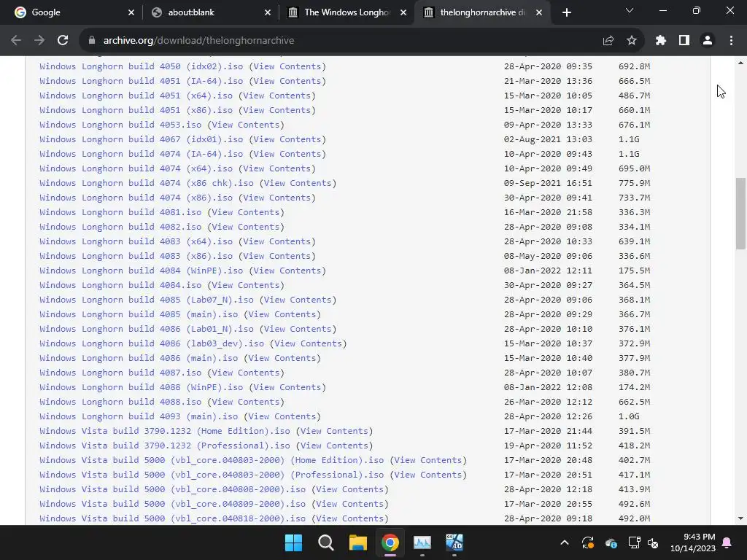Click size value 775.9M
Image resolution: width=747 pixels, height=560 pixels.
pos(634,183)
